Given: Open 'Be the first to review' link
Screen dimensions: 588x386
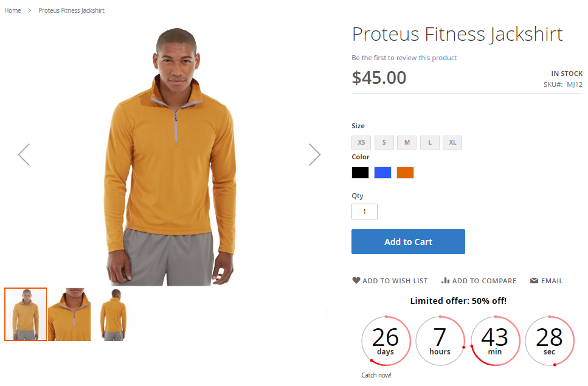Looking at the screenshot, I should pos(404,58).
